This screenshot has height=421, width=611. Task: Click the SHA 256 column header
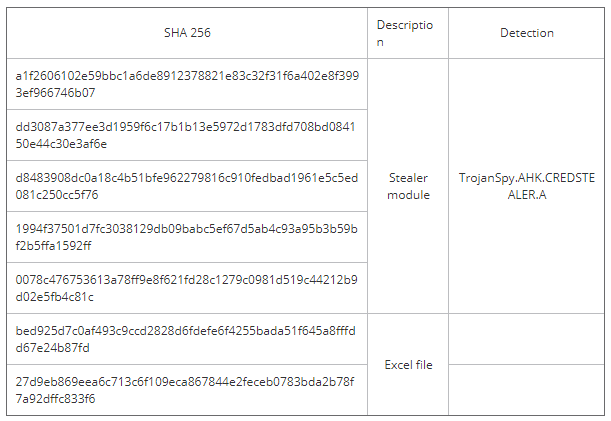pyautogui.click(x=187, y=33)
